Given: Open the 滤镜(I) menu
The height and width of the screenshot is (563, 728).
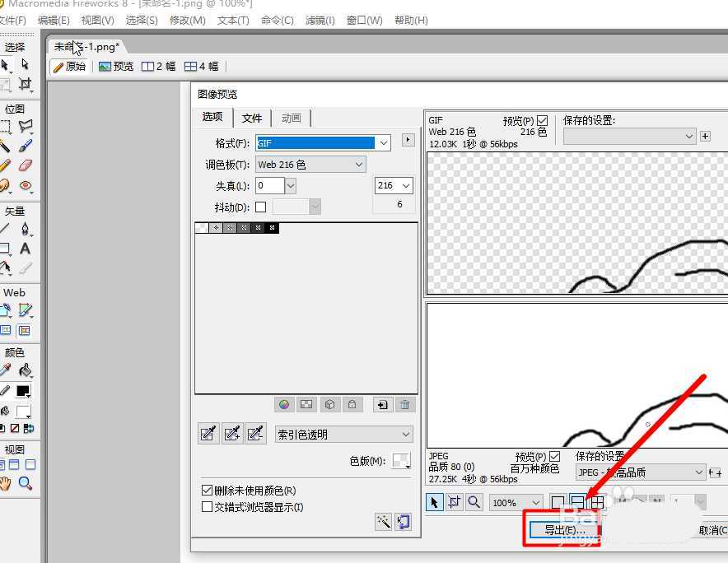Looking at the screenshot, I should coord(320,21).
